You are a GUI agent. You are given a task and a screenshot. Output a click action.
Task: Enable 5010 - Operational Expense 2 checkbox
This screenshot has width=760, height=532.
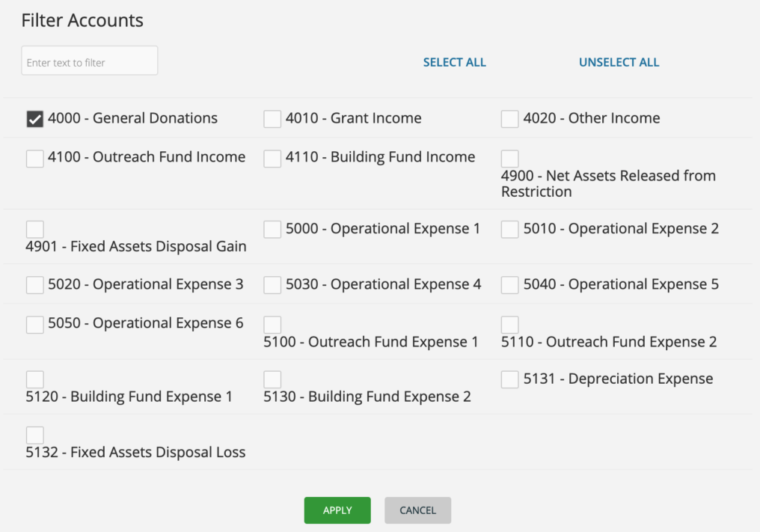click(x=510, y=230)
